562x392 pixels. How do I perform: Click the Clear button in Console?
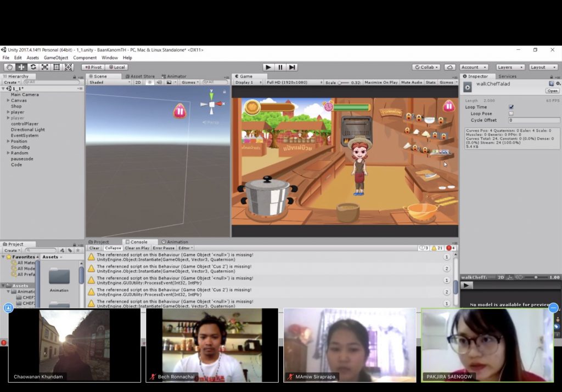pyautogui.click(x=94, y=248)
